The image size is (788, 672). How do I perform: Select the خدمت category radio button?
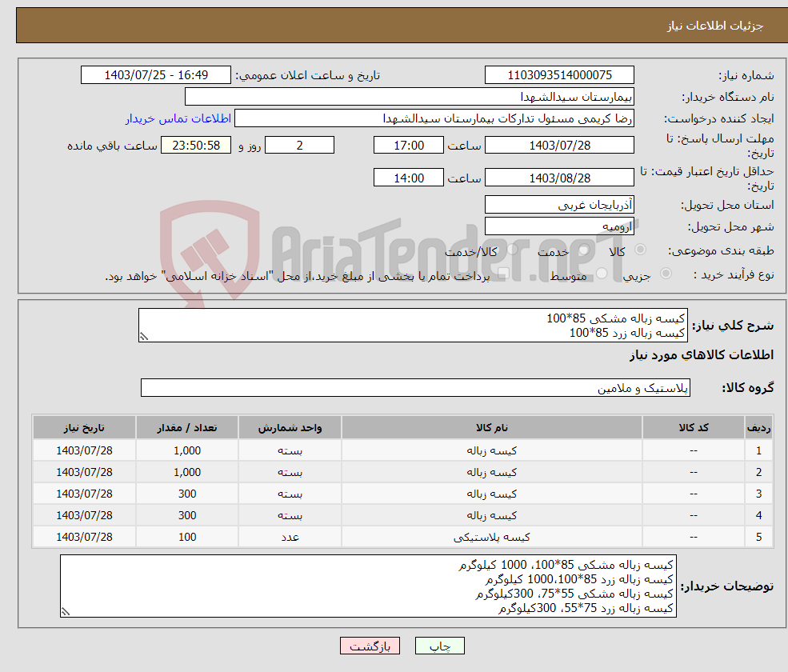click(584, 250)
